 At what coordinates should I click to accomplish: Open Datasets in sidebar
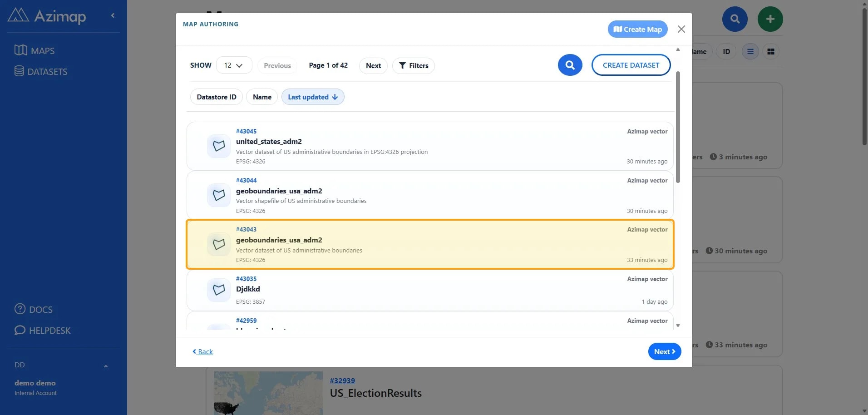click(41, 71)
